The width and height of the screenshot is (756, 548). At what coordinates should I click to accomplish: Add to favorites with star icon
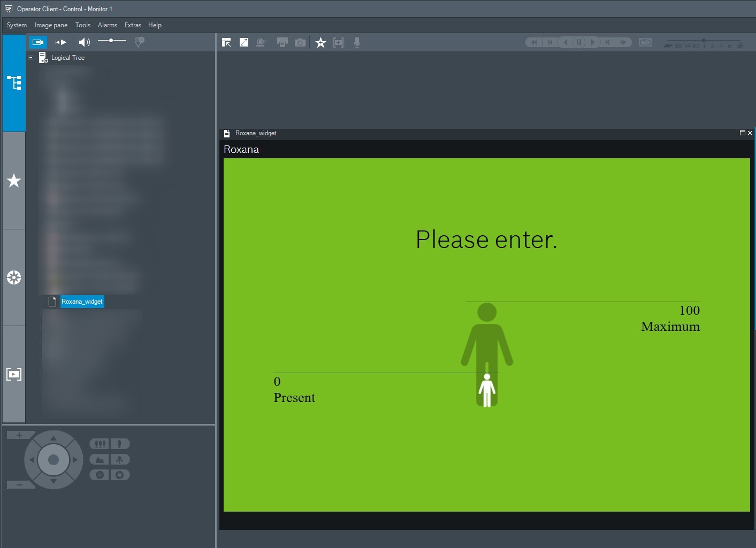click(x=320, y=43)
